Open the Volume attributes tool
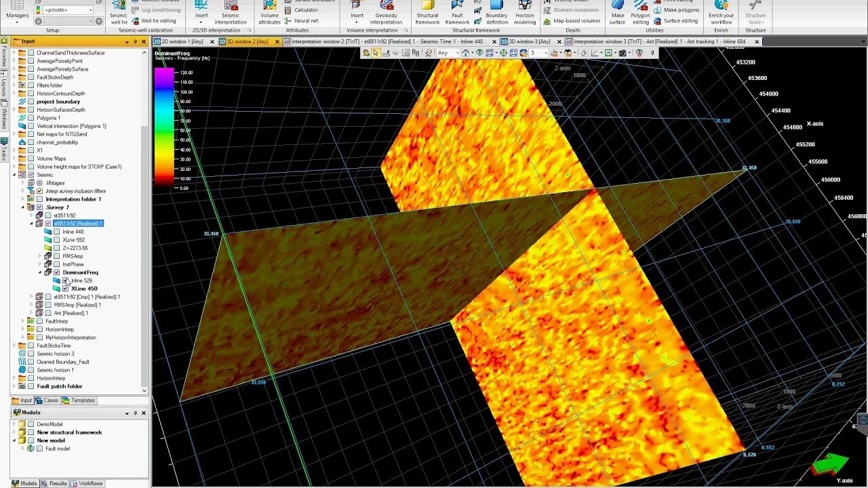The image size is (868, 488). [269, 13]
